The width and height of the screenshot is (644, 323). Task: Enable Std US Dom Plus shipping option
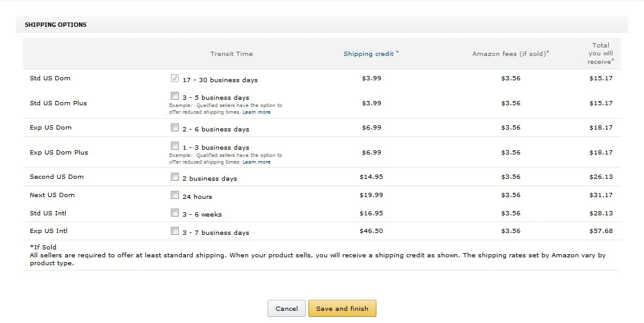point(175,96)
